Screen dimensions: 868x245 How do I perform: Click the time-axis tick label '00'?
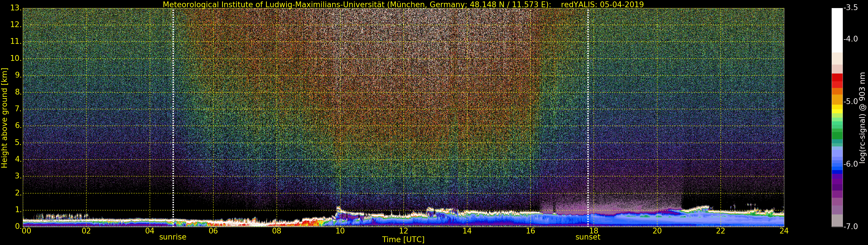(x=26, y=231)
